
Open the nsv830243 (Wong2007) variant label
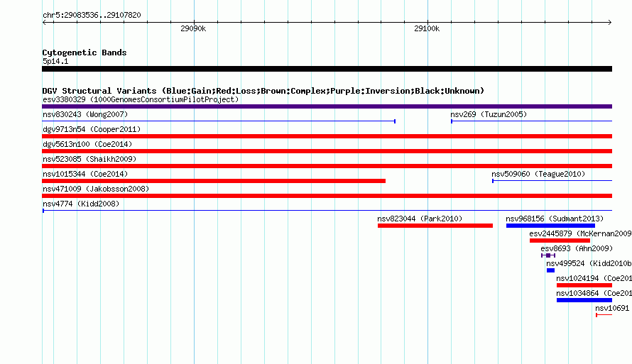[x=85, y=114]
